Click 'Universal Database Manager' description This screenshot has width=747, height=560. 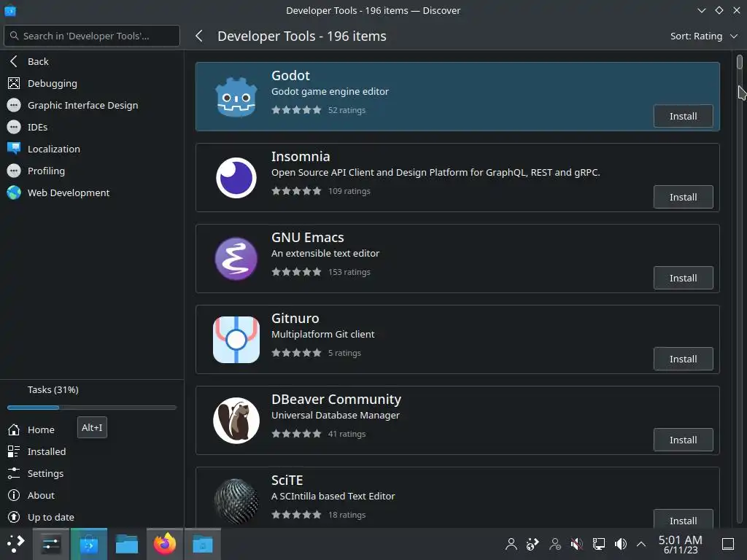tap(336, 415)
